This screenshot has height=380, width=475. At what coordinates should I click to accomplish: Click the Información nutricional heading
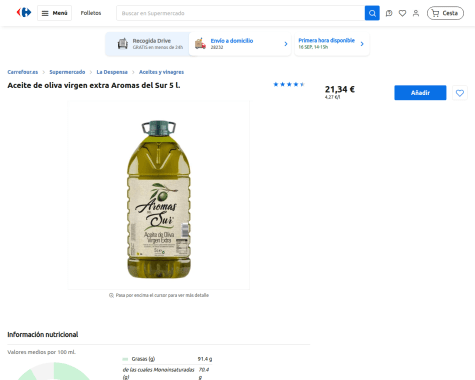click(43, 334)
